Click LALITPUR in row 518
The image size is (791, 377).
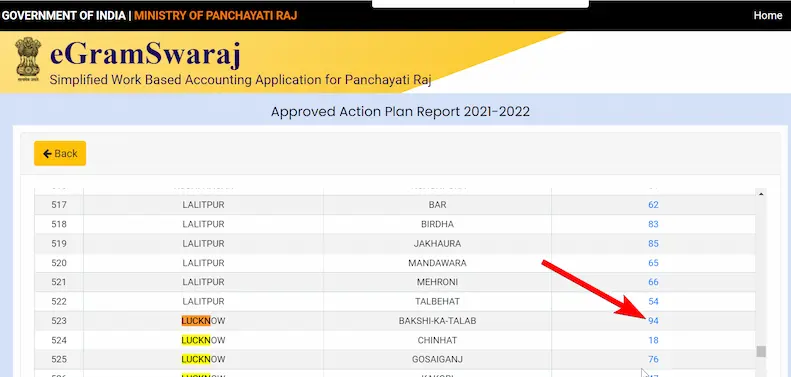pos(203,224)
